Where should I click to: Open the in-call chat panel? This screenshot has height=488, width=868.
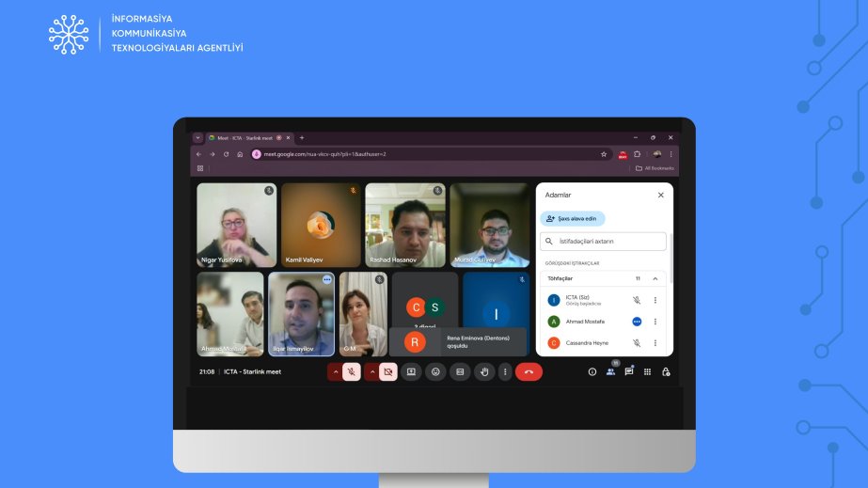(629, 371)
